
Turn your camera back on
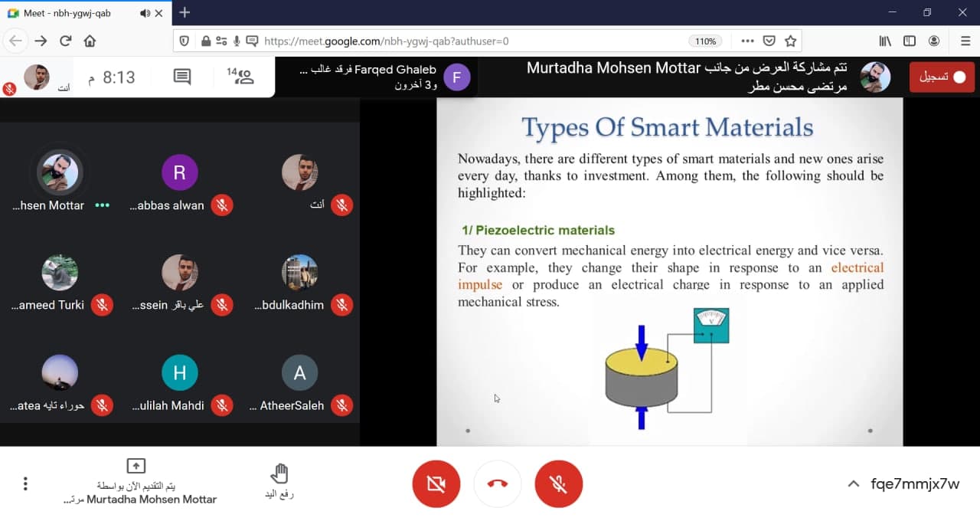436,483
